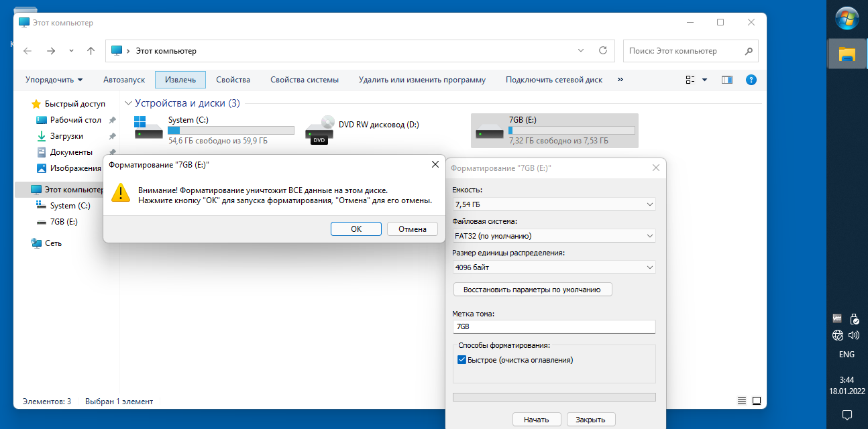This screenshot has height=429, width=868.
Task: Click Отмена in the warning dialog
Action: point(413,229)
